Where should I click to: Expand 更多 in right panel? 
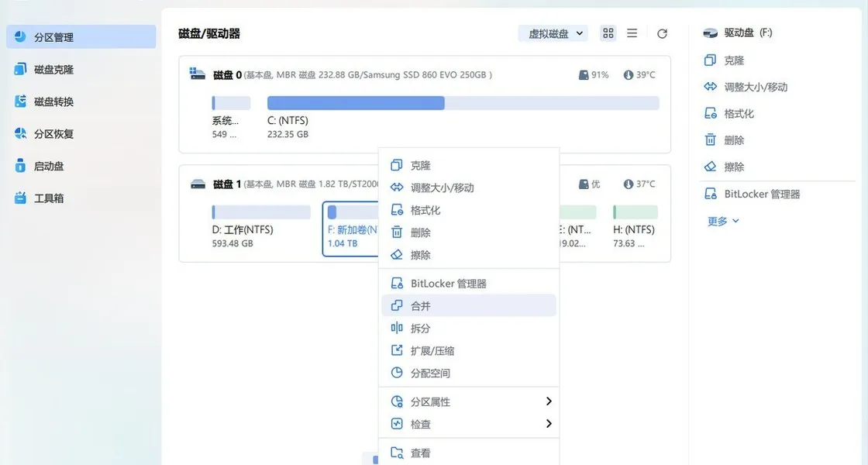click(x=723, y=221)
